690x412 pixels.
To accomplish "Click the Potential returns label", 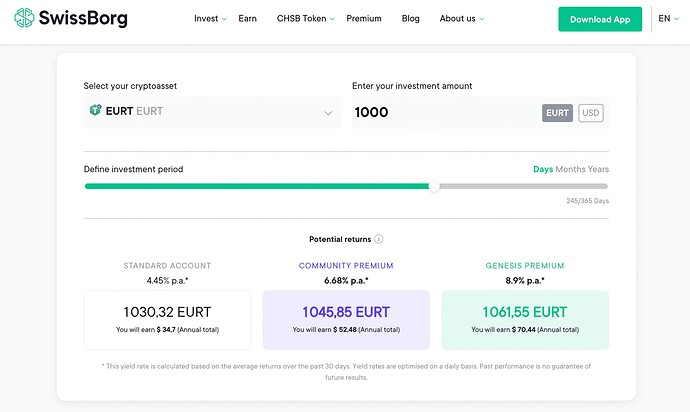I will click(340, 239).
